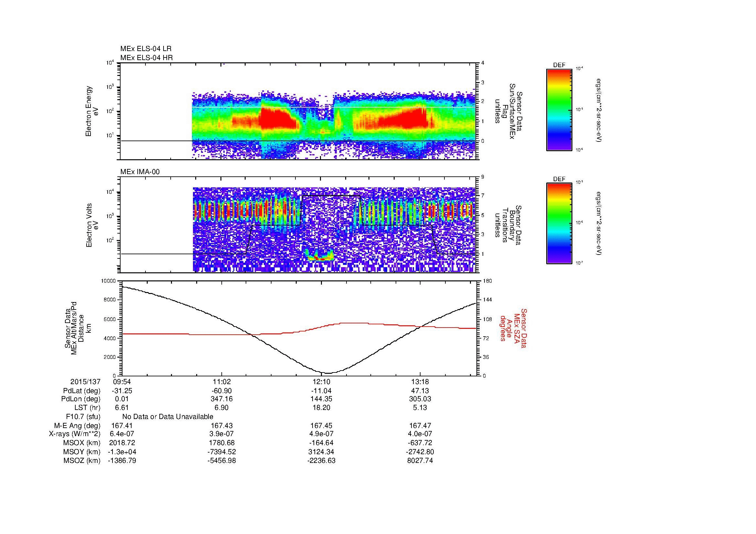756x534 pixels.
Task: Click the 09:54 time tick label
Action: pos(122,382)
